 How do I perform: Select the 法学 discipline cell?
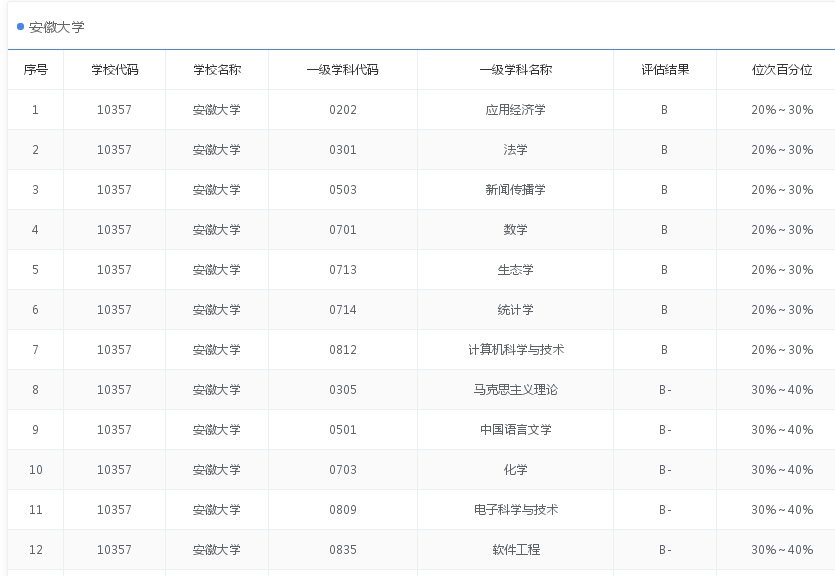point(514,150)
